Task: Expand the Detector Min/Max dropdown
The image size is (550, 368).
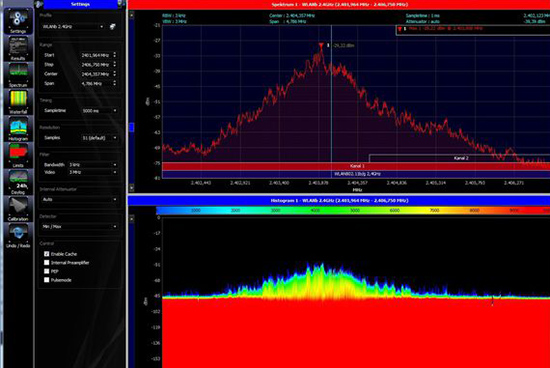Action: [79, 227]
